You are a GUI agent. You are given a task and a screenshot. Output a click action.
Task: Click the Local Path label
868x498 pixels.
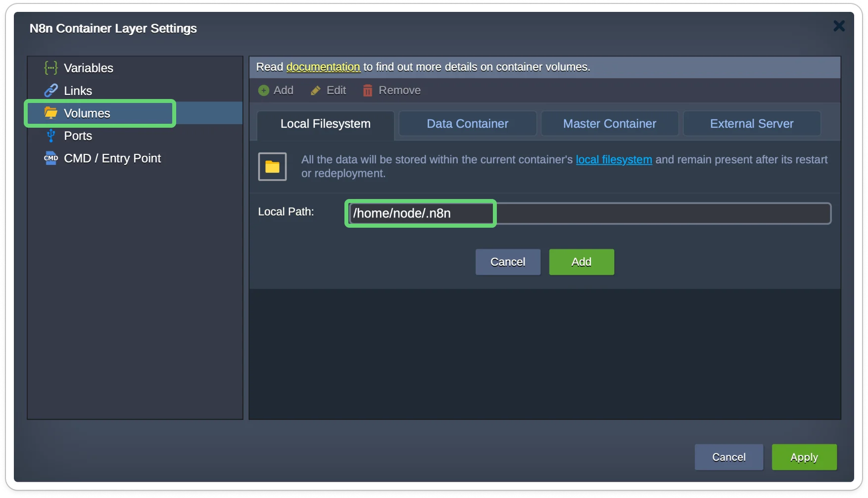[286, 212]
